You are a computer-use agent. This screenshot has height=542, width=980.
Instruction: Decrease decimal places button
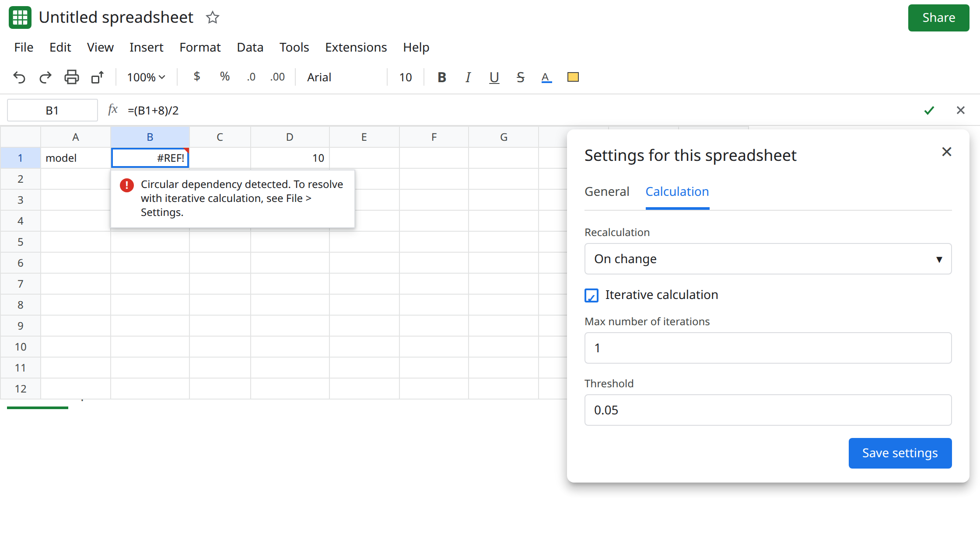(251, 77)
